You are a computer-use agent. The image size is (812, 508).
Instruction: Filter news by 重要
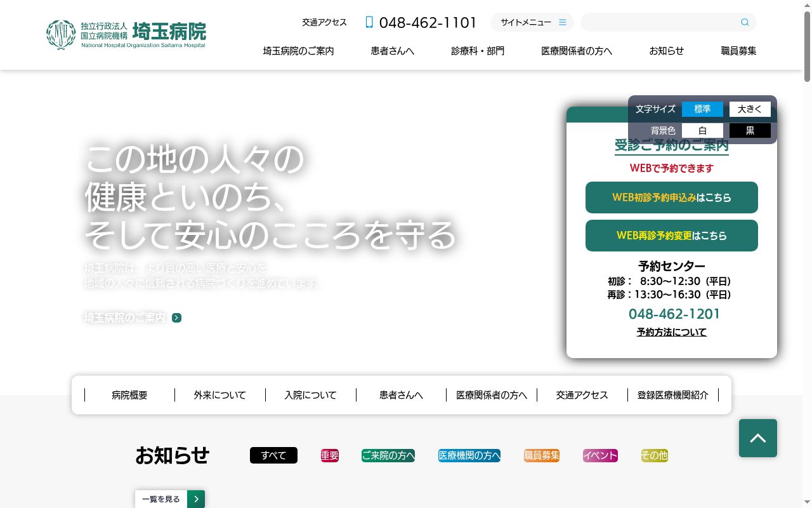pyautogui.click(x=330, y=455)
